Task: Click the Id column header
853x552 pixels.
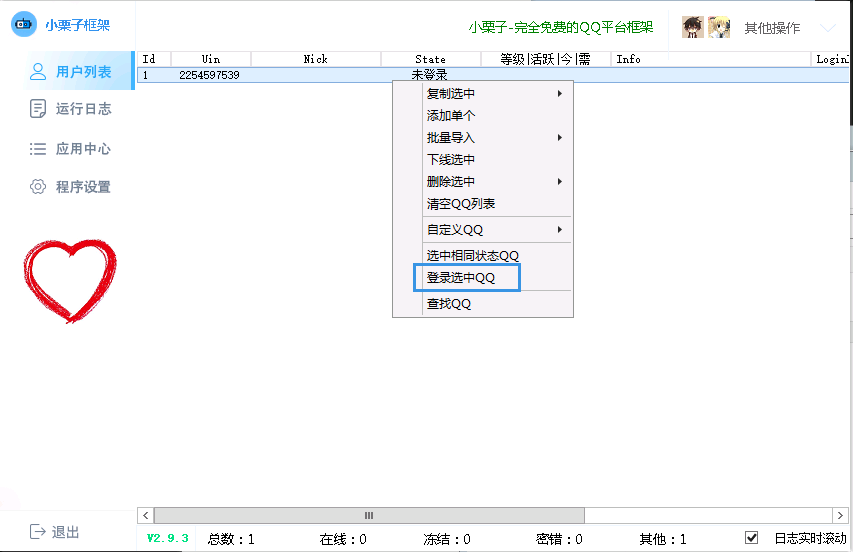Action: [x=154, y=59]
